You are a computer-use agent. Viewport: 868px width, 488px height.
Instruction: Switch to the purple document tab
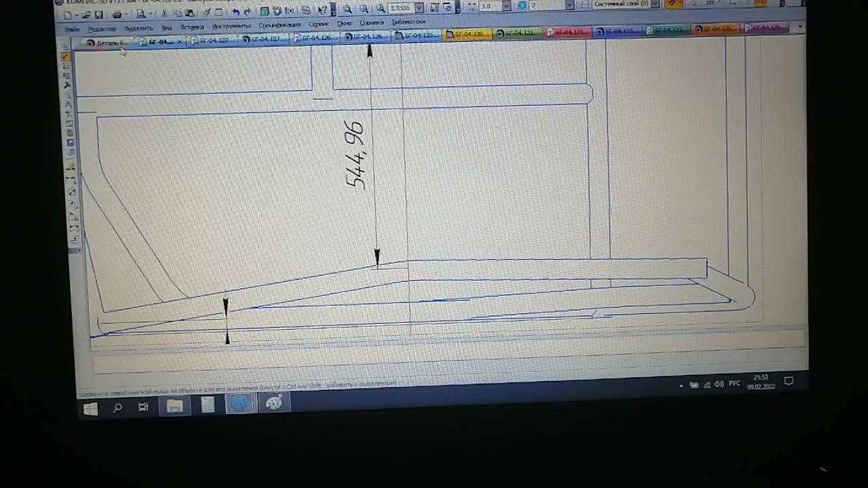[x=766, y=28]
